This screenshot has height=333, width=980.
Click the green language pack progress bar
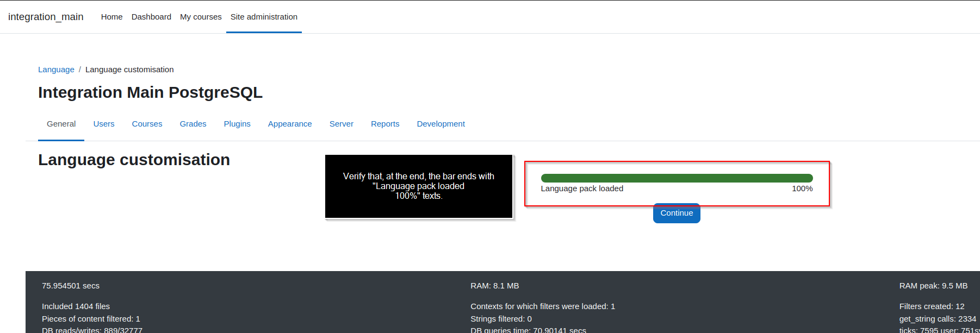tap(677, 178)
